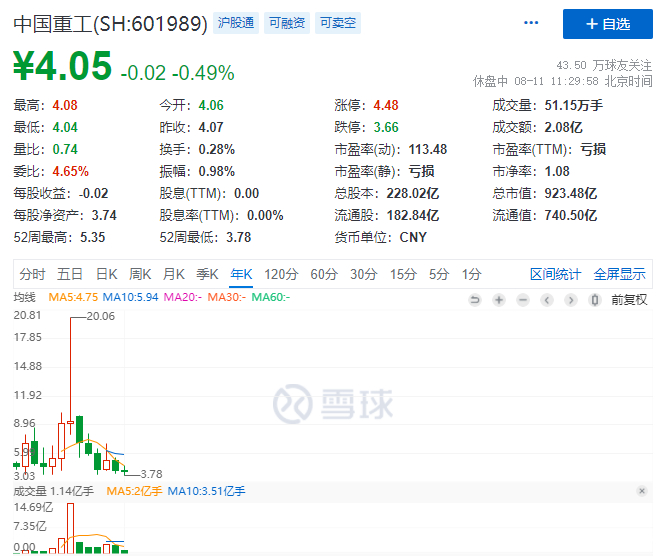The image size is (670, 556).
Task: Move chart right with next arrow icon
Action: point(570,300)
